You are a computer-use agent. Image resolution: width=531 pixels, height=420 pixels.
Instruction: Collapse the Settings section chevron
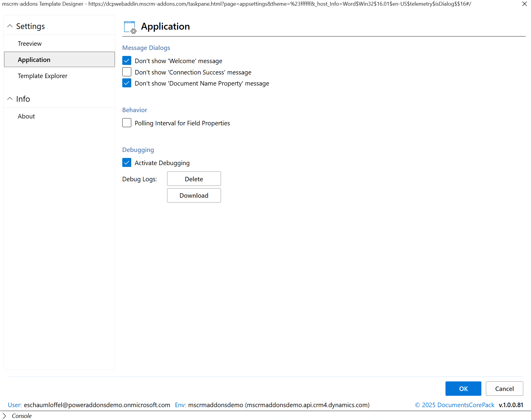pos(10,26)
